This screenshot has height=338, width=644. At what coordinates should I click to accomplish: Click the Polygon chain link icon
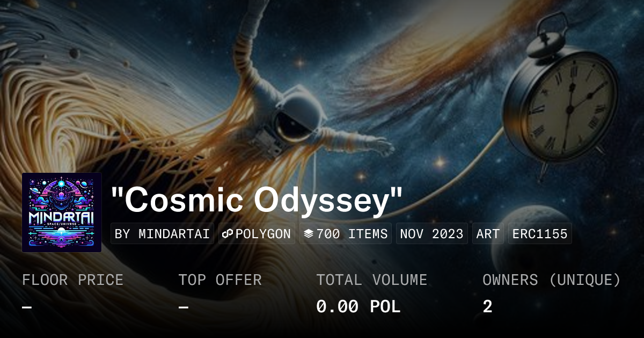[x=228, y=234]
